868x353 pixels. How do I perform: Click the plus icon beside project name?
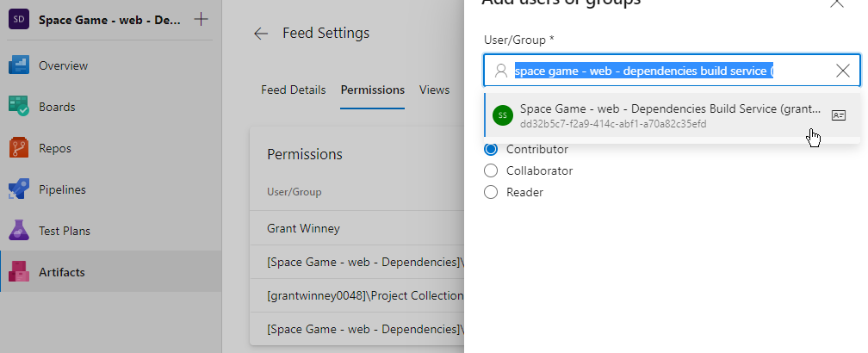[x=201, y=19]
